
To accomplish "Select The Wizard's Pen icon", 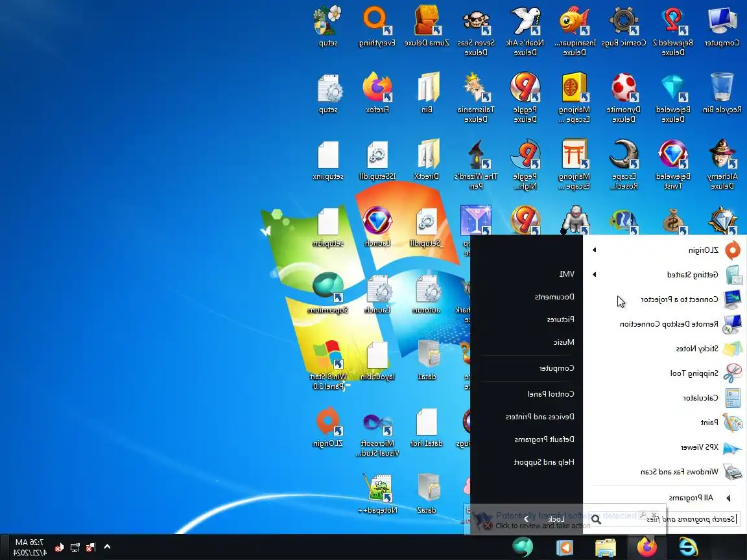I will click(476, 165).
